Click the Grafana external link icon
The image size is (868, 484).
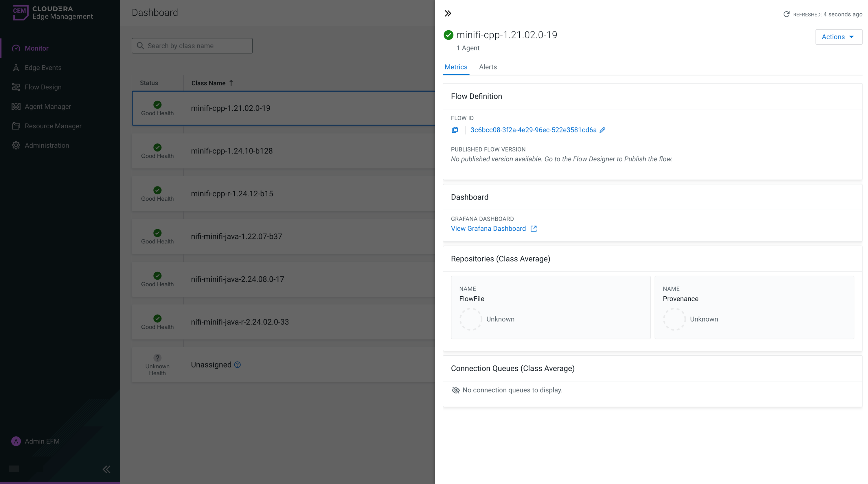(534, 229)
